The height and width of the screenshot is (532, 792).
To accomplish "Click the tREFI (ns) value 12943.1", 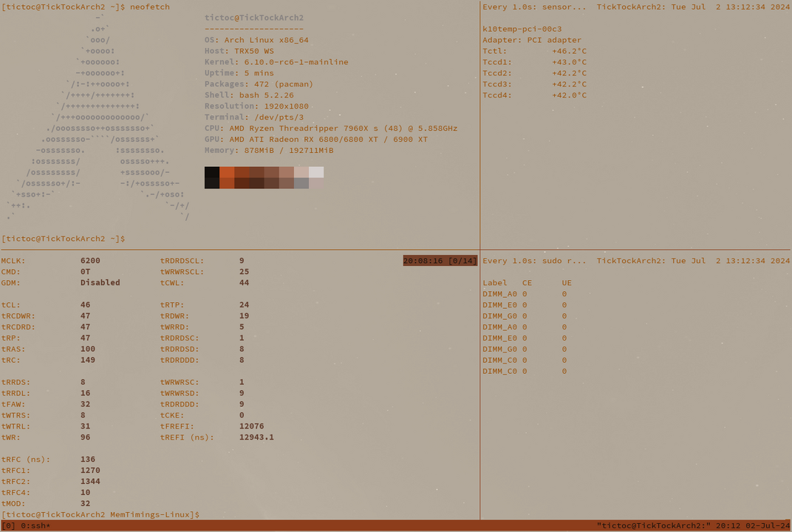I will (x=256, y=437).
